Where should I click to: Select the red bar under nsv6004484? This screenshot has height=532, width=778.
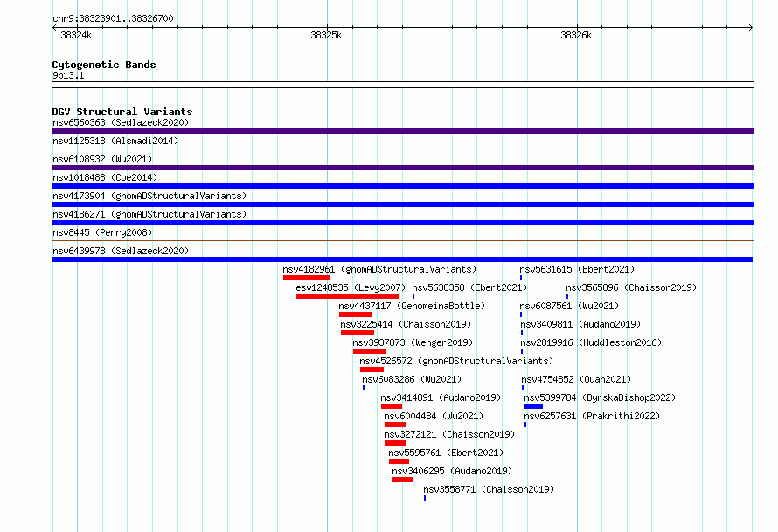[x=395, y=425]
